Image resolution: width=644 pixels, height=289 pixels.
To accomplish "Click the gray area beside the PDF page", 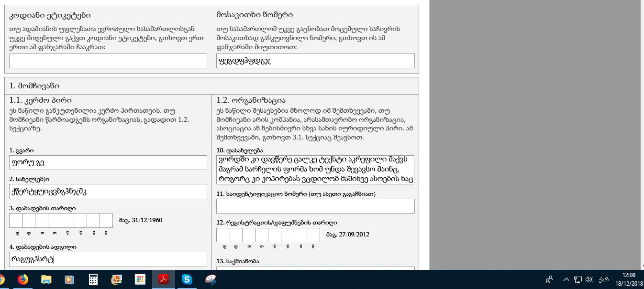I will click(x=536, y=134).
